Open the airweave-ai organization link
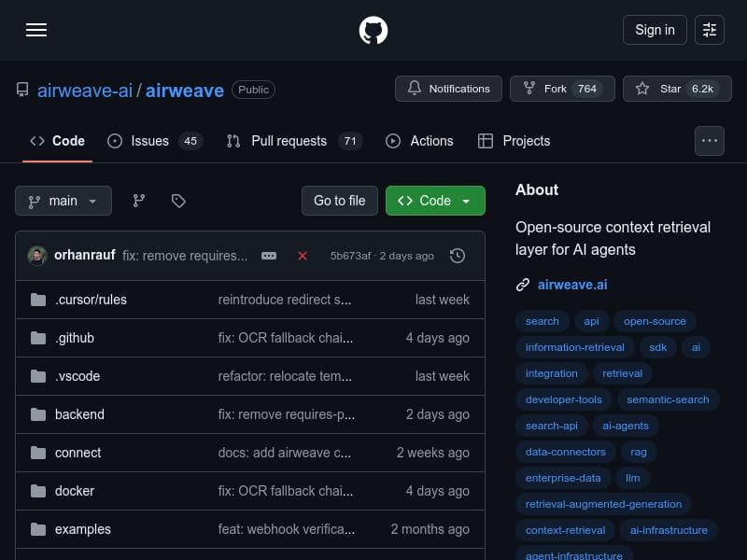747x560 pixels. click(x=85, y=91)
